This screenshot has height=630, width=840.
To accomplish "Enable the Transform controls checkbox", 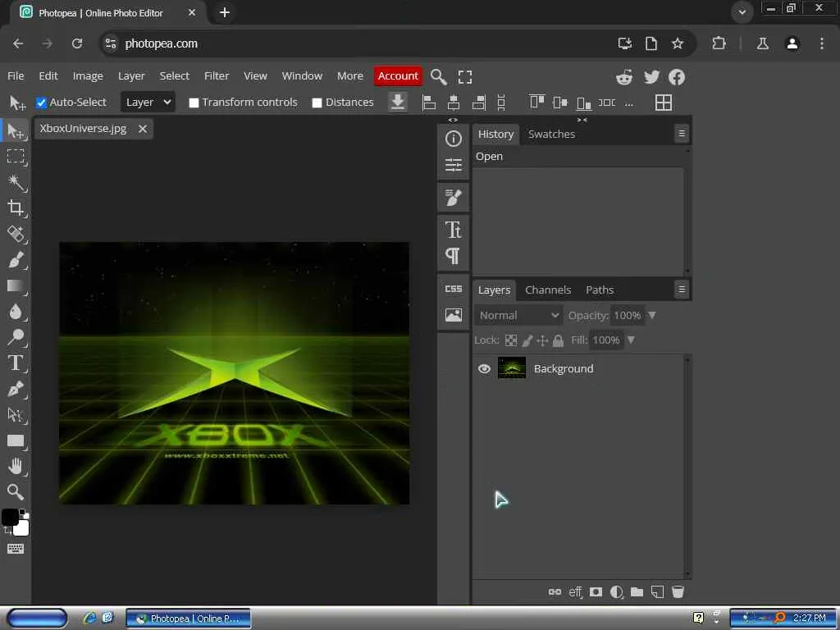I will (x=194, y=103).
